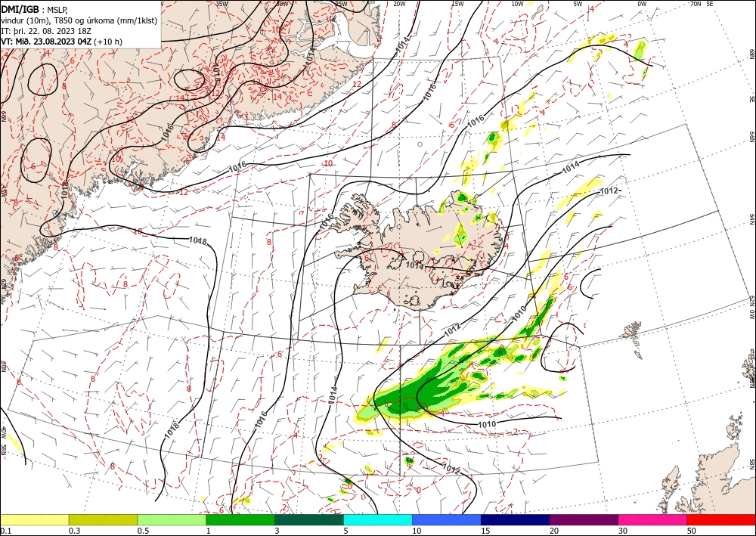Click the navy 15–20 legend swatch
Viewport: 756px width, 536px height.
coord(516,519)
